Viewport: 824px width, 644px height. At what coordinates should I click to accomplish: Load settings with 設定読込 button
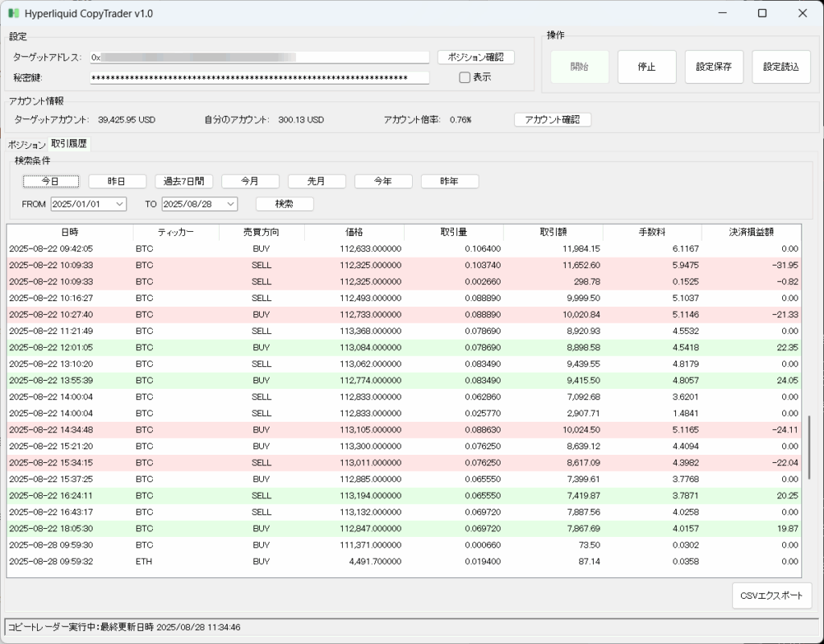point(781,67)
